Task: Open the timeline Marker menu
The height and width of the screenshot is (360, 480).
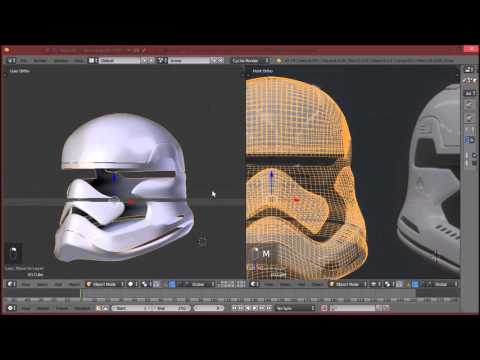Action: (43, 308)
